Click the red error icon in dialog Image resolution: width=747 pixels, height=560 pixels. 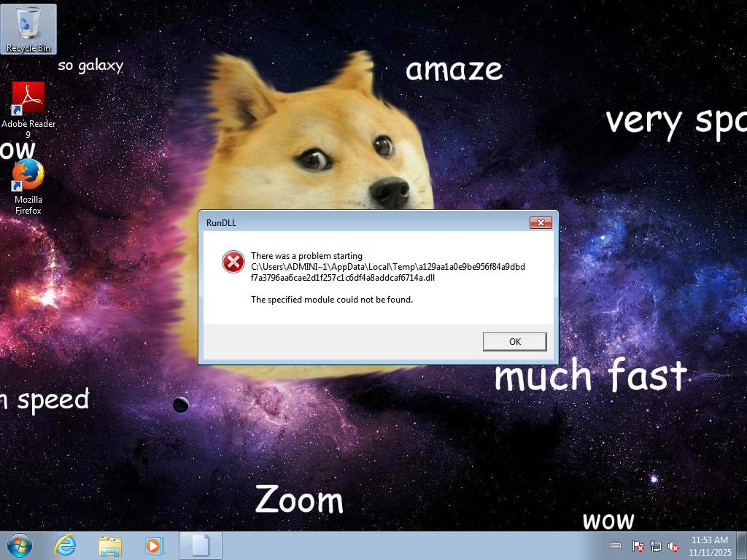[x=233, y=262]
